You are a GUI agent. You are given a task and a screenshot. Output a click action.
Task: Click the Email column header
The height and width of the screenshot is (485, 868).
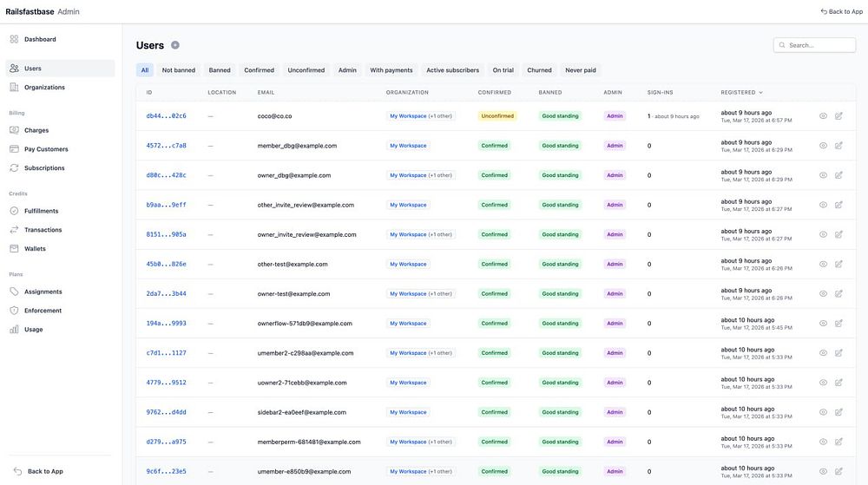(266, 93)
